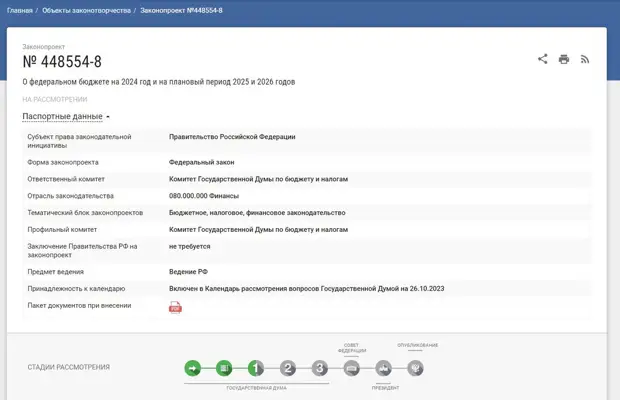
Task: Open the PDF document package icon
Action: pyautogui.click(x=175, y=308)
